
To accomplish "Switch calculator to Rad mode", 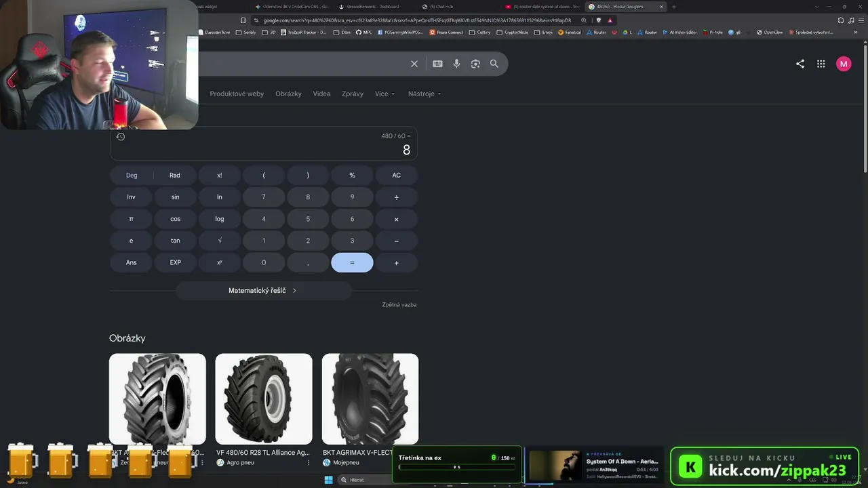I will 175,175.
